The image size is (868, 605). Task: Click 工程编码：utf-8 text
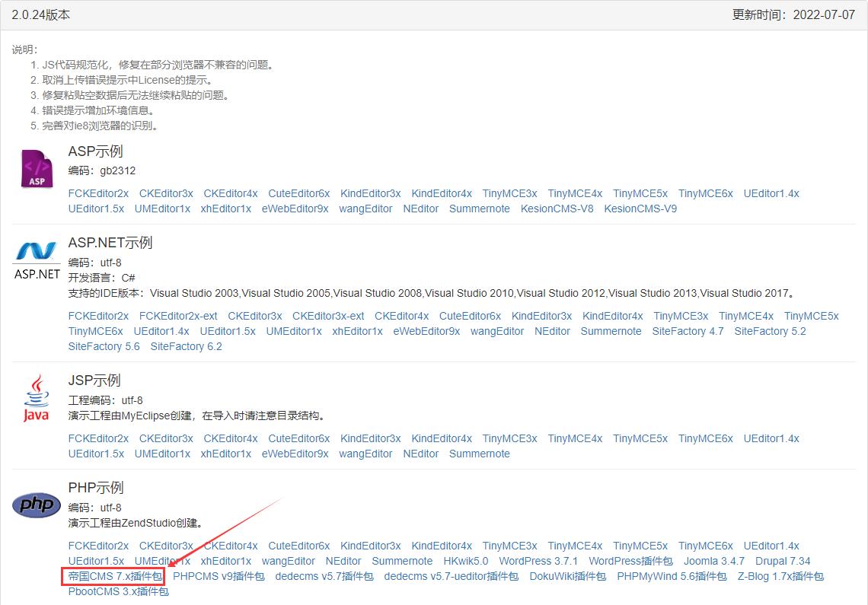pos(105,400)
